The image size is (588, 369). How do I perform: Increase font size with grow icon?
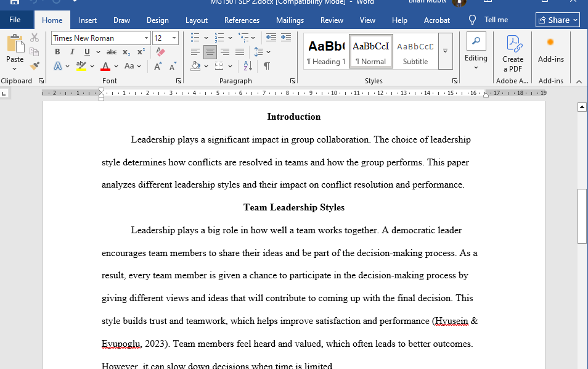[158, 66]
